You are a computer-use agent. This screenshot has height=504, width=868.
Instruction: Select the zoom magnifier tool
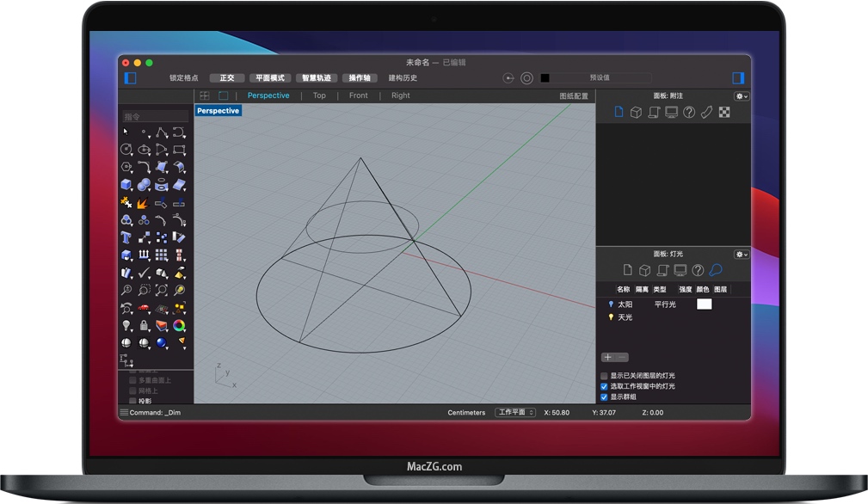(x=125, y=290)
